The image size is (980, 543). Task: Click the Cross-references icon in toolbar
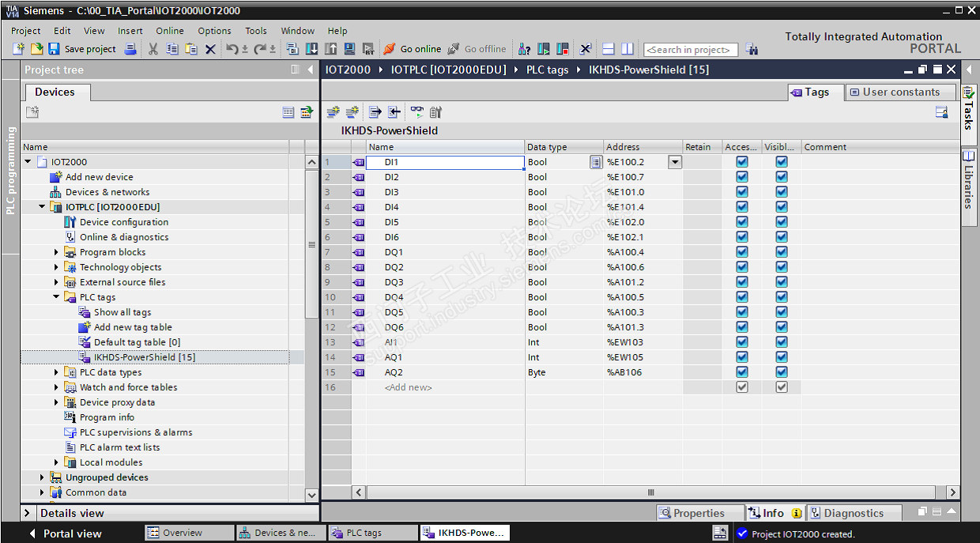pos(586,49)
